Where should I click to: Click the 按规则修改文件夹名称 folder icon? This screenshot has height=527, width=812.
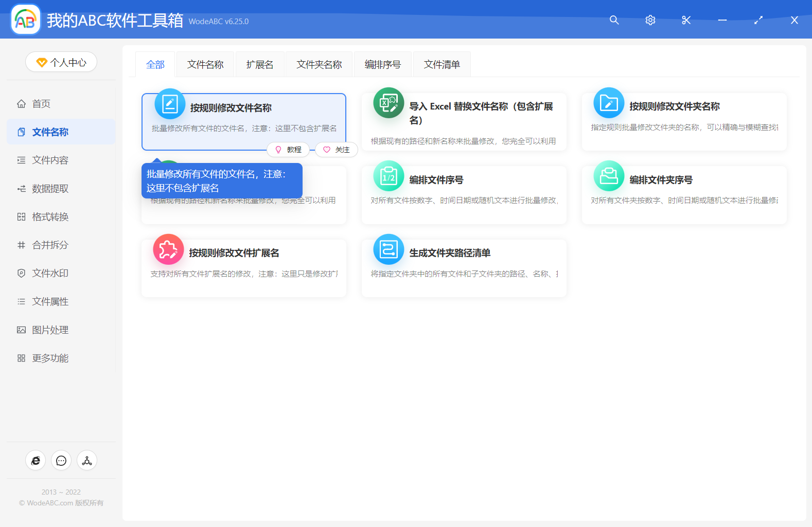coord(609,103)
